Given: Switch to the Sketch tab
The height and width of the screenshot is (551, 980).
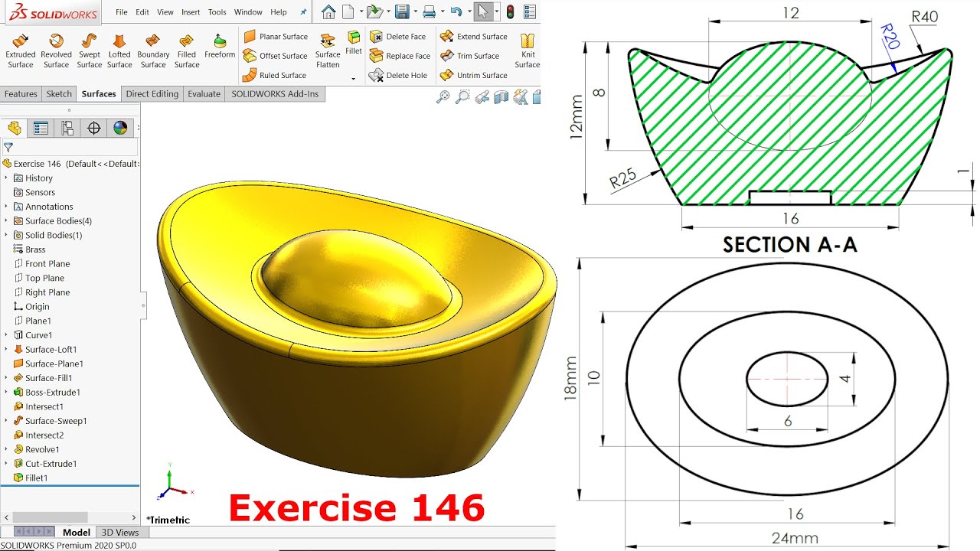Looking at the screenshot, I should [59, 94].
